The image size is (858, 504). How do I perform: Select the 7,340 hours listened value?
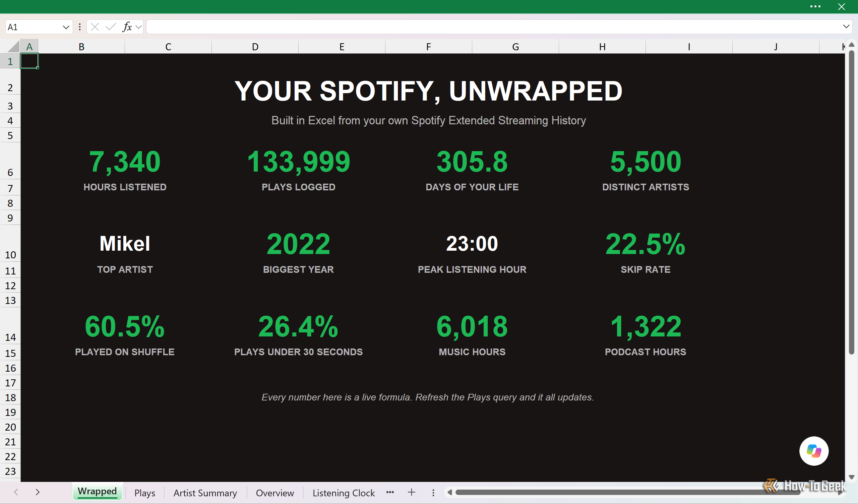[x=125, y=162]
